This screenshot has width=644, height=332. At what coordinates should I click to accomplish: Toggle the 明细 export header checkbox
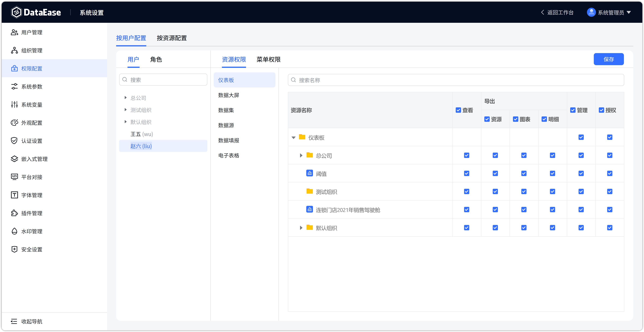[x=544, y=119]
